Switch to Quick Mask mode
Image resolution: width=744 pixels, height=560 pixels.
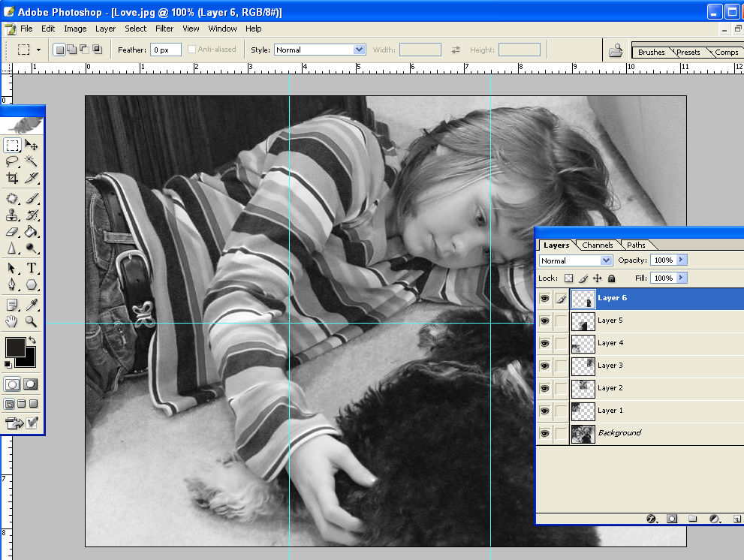tap(31, 384)
